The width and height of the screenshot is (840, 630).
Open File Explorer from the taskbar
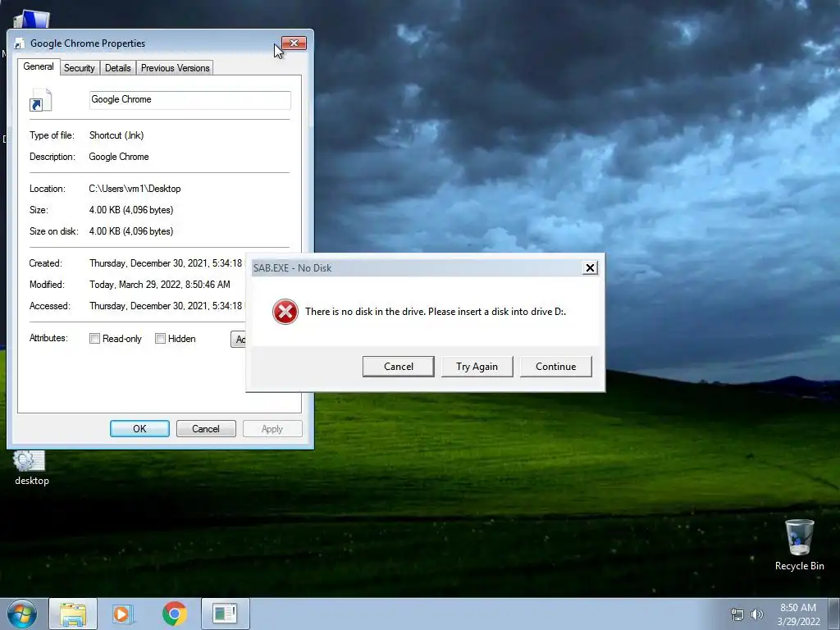[73, 614]
